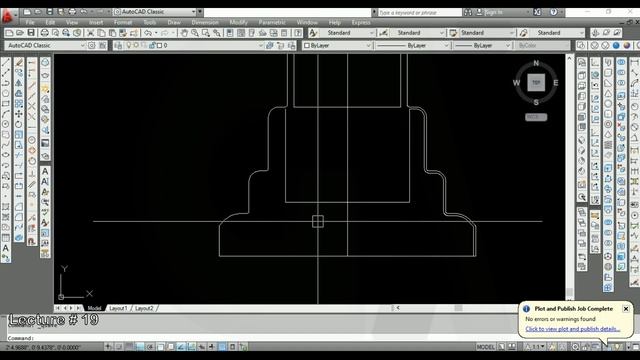
Task: Open the application menu red A button
Action: [x=7, y=16]
